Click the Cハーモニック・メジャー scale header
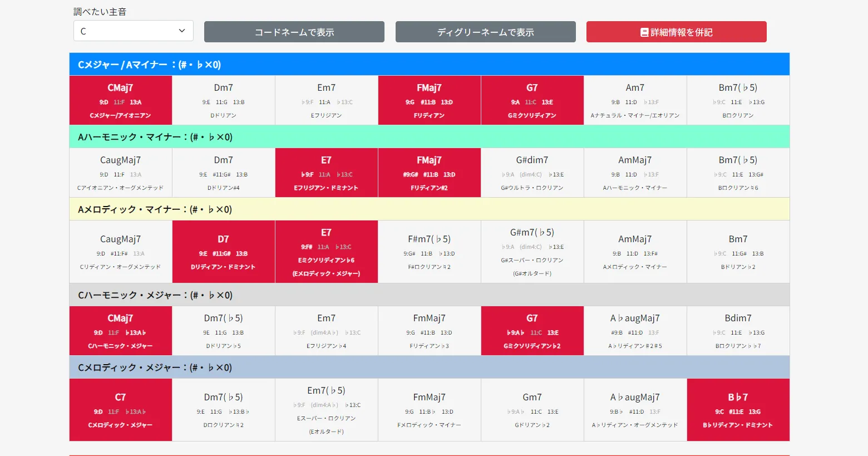868x456 pixels. point(430,295)
